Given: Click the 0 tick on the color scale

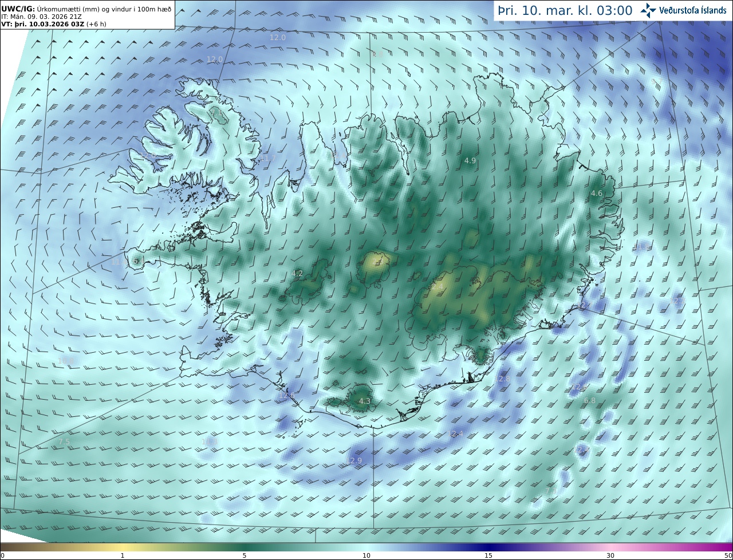Looking at the screenshot, I should point(2,556).
